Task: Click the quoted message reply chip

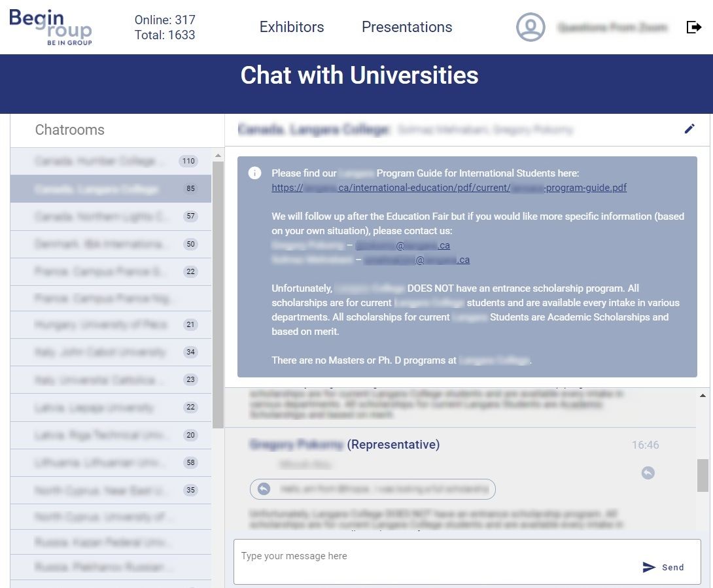Action: [372, 489]
